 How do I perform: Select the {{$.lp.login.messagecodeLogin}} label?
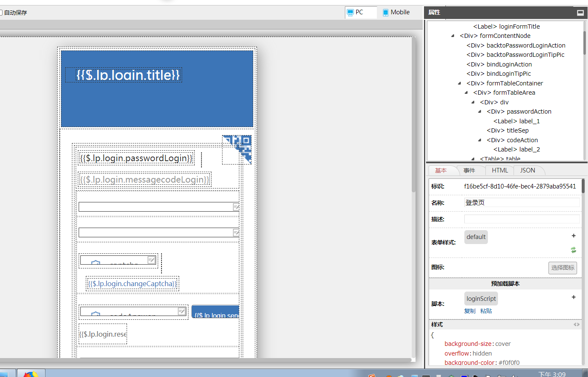[x=144, y=180]
